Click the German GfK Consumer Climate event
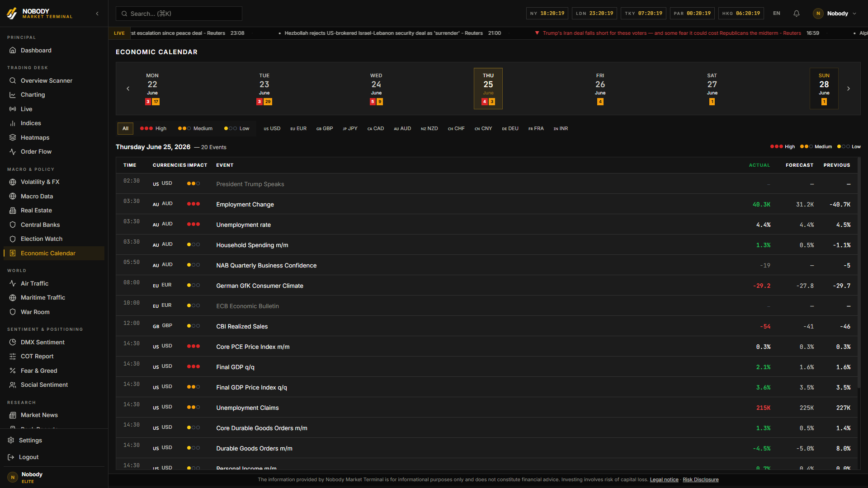This screenshot has height=488, width=868. pyautogui.click(x=487, y=286)
